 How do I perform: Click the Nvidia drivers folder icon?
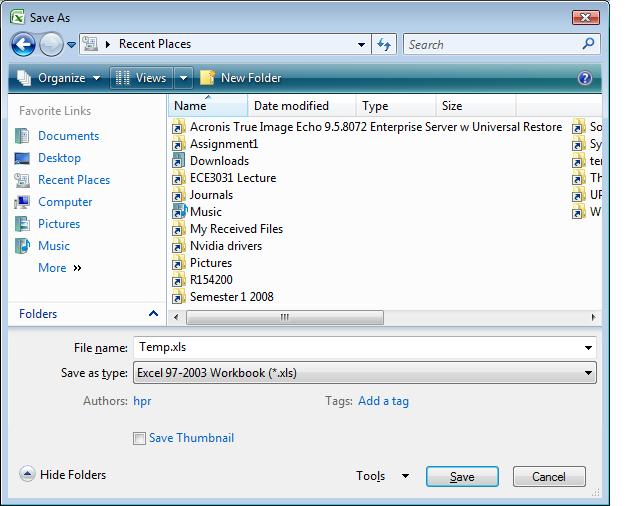point(178,246)
